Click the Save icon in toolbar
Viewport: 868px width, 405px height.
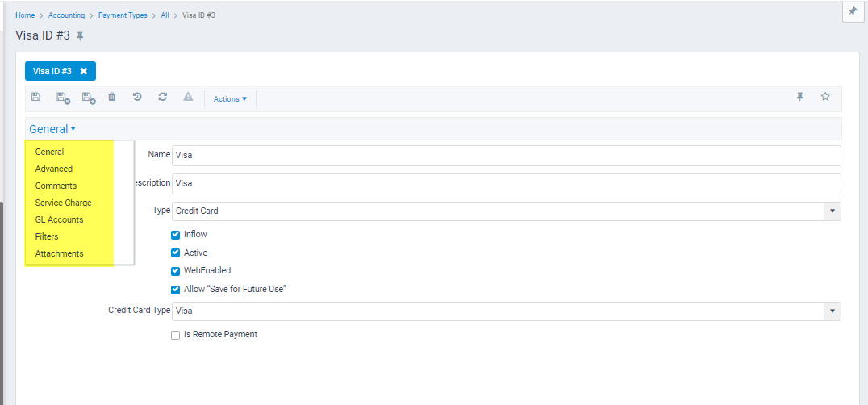pos(36,98)
